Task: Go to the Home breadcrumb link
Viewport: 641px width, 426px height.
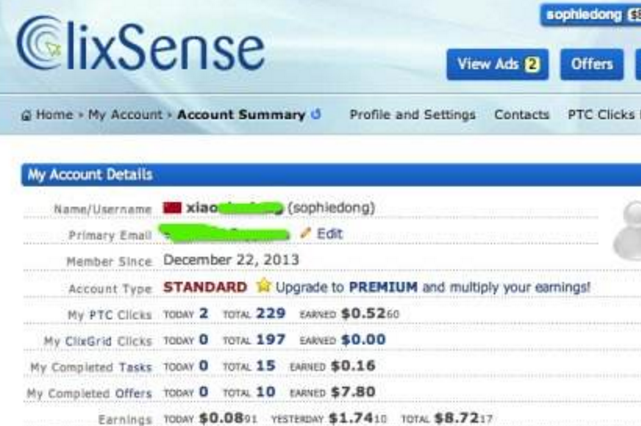Action: pos(54,115)
